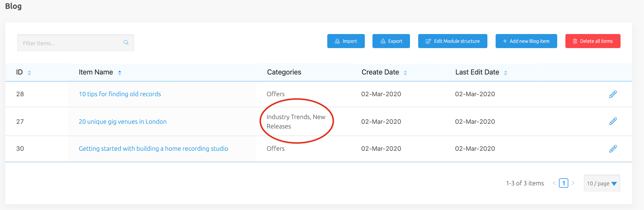Sort by Last Edit Date column arrows
This screenshot has height=210, width=644.
coord(506,73)
